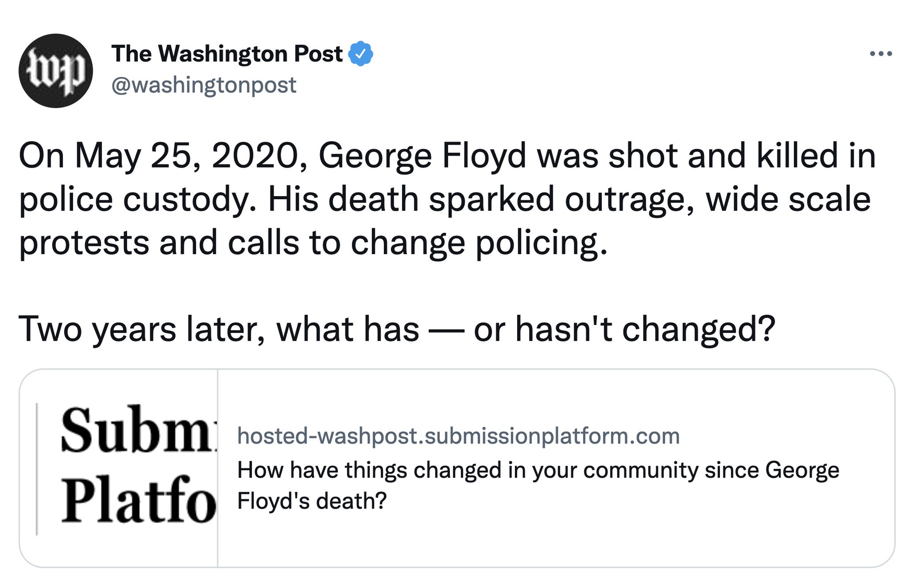
Task: Open the Washington Post profile avatar
Action: (56, 70)
